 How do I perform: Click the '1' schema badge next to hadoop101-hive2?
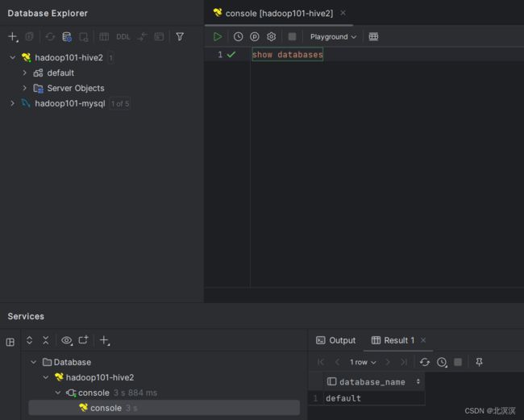110,58
